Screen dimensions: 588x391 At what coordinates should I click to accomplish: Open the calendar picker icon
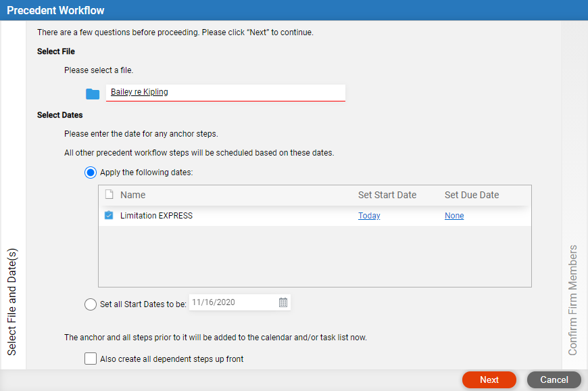pyautogui.click(x=283, y=302)
